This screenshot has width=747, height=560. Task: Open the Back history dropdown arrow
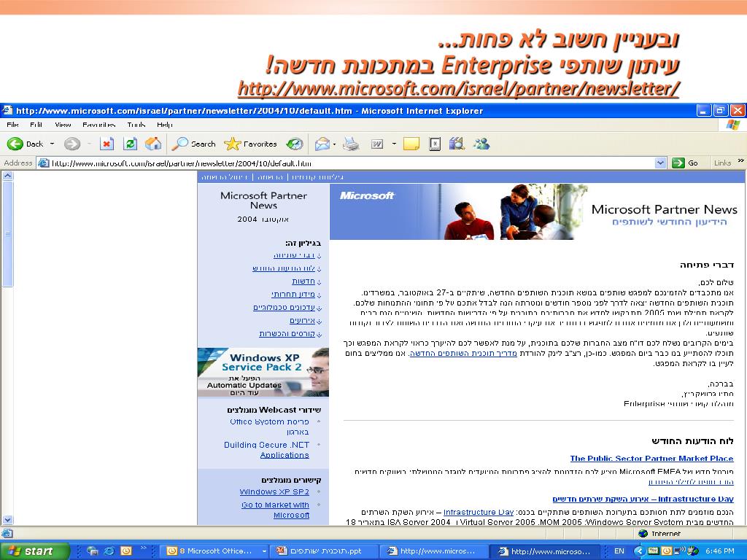(x=52, y=144)
